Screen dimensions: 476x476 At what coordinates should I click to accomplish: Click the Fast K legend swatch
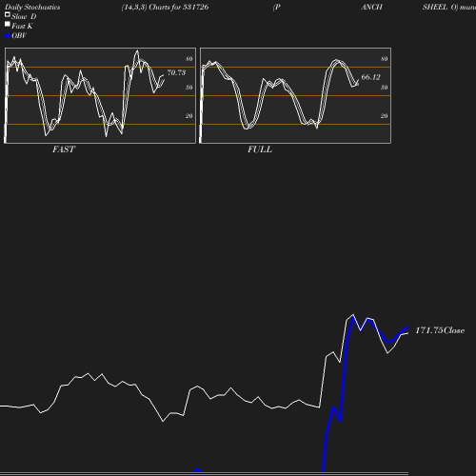pos(8,24)
